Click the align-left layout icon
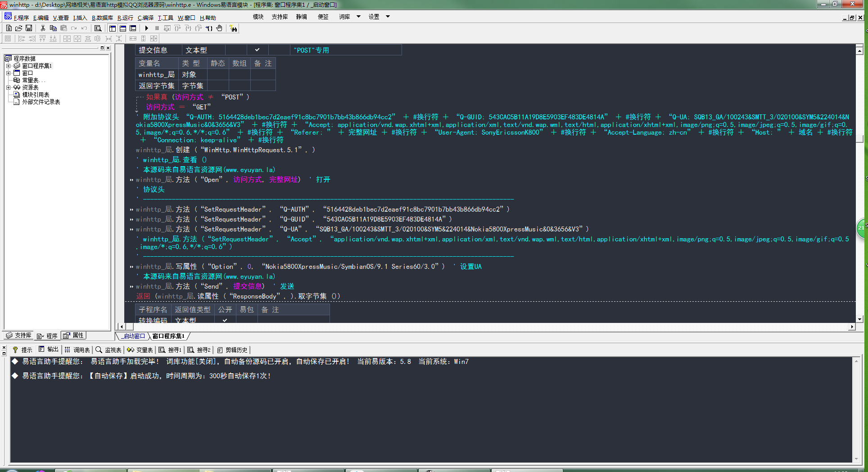Viewport: 868px width, 472px height. (x=22, y=39)
